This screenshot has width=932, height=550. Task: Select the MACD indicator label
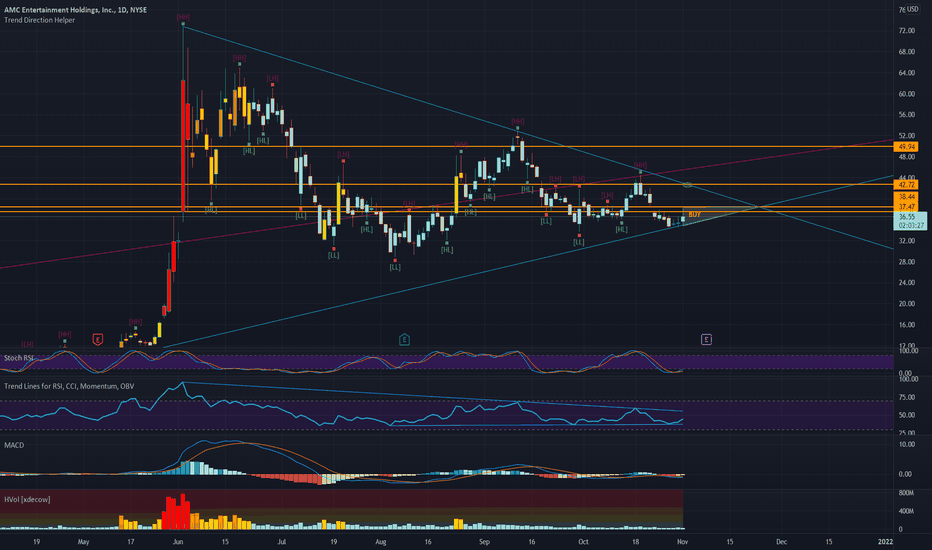pyautogui.click(x=14, y=445)
